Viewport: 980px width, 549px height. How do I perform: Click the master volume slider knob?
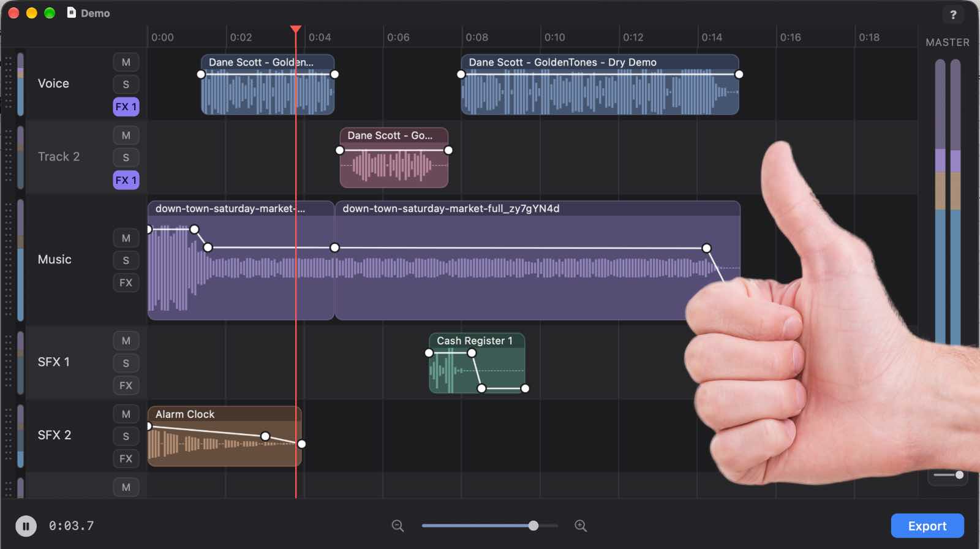click(x=959, y=475)
